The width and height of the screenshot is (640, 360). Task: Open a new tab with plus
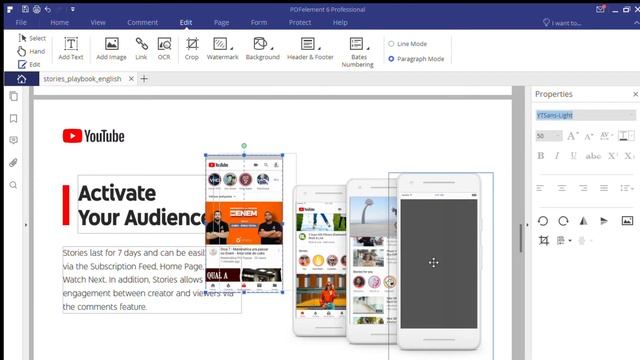[144, 79]
